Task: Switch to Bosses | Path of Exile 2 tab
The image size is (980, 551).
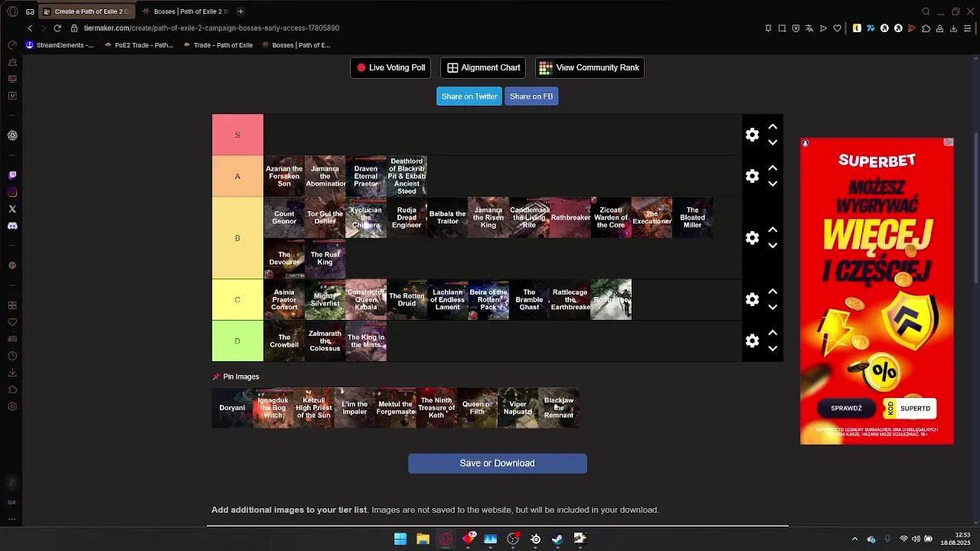Action: pos(186,11)
